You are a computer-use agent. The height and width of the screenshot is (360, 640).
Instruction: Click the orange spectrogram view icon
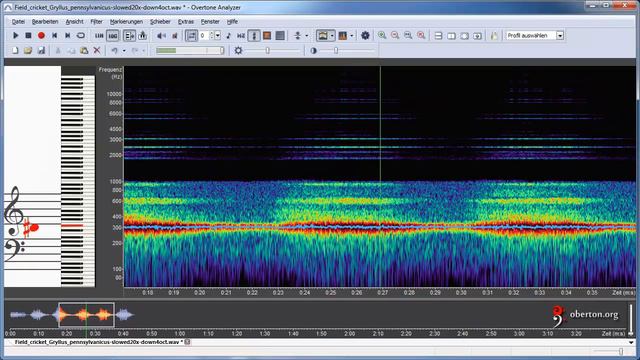click(x=267, y=36)
